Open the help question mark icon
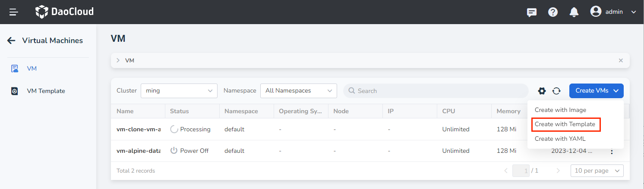This screenshot has height=189, width=644. click(x=553, y=12)
